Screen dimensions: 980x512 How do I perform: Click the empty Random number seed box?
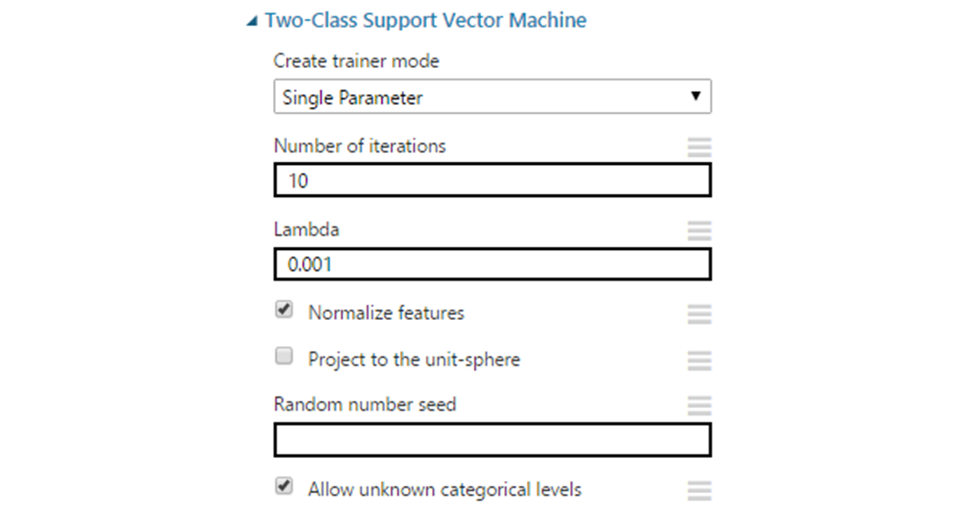pyautogui.click(x=492, y=440)
